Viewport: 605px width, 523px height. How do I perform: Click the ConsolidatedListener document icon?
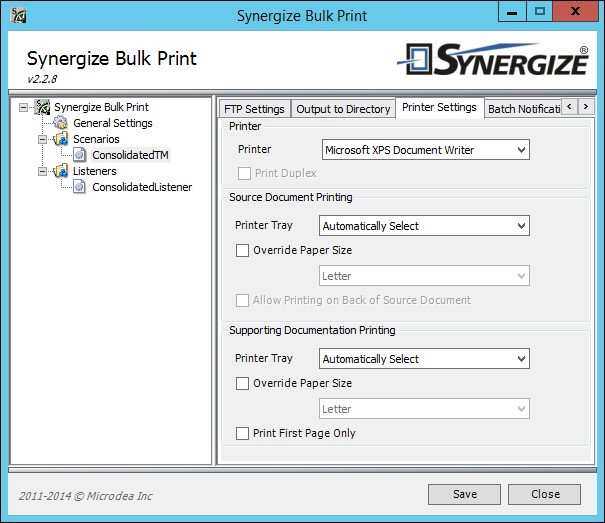[x=79, y=187]
